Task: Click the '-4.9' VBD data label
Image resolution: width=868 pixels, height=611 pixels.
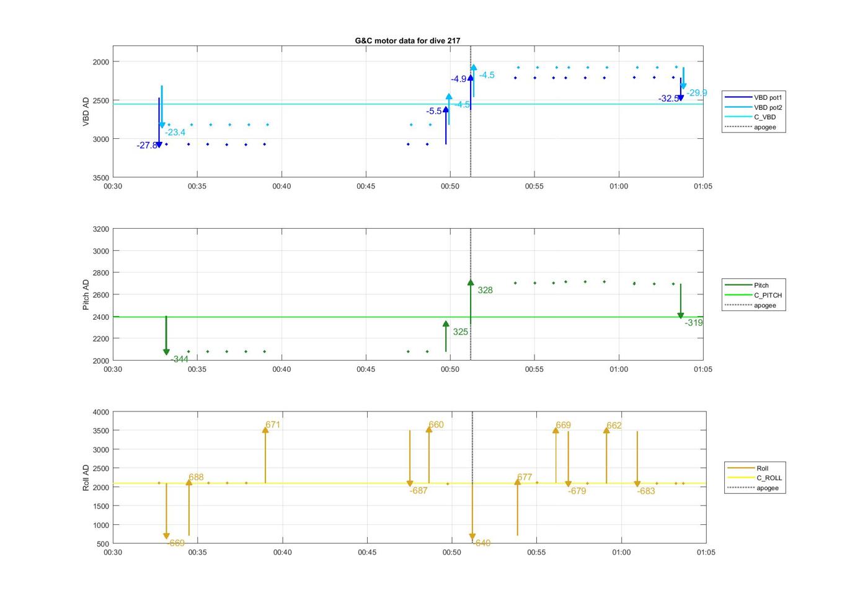Action: (459, 79)
